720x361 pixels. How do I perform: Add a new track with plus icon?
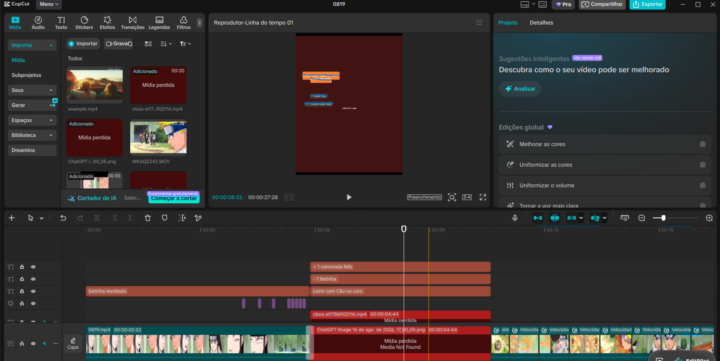[x=11, y=218]
